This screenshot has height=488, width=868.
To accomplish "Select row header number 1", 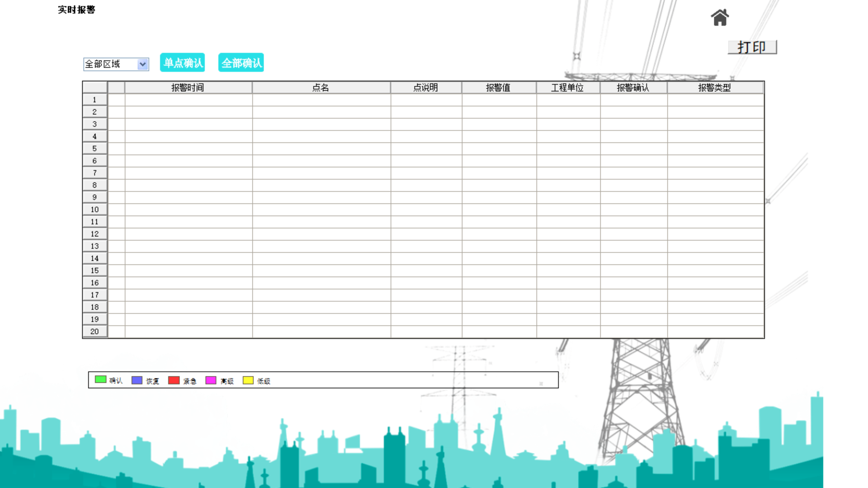I will [x=94, y=100].
